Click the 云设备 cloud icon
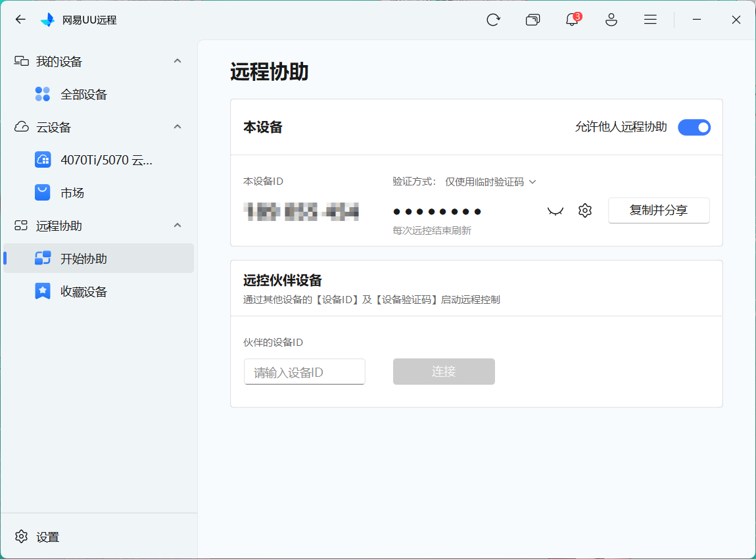This screenshot has width=756, height=559. coord(21,127)
